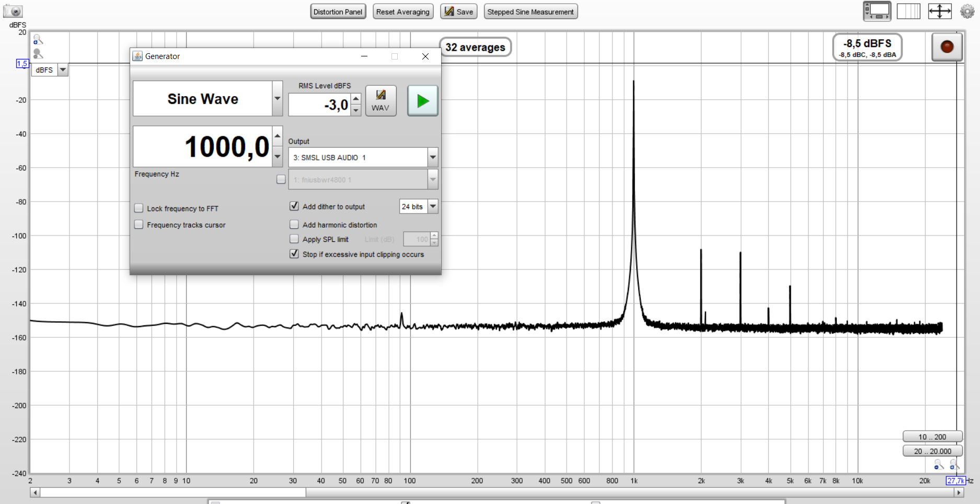Fit graph to data arrows icon
The height and width of the screenshot is (504, 980).
[x=940, y=11]
